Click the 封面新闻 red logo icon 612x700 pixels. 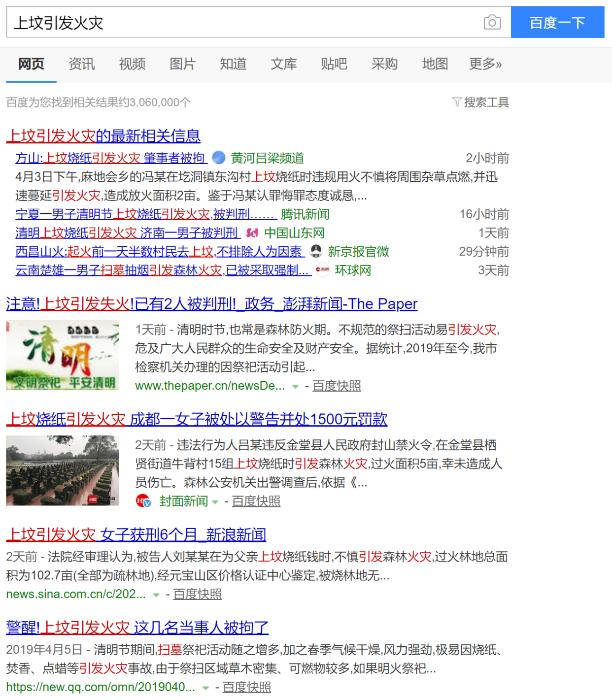point(143,501)
